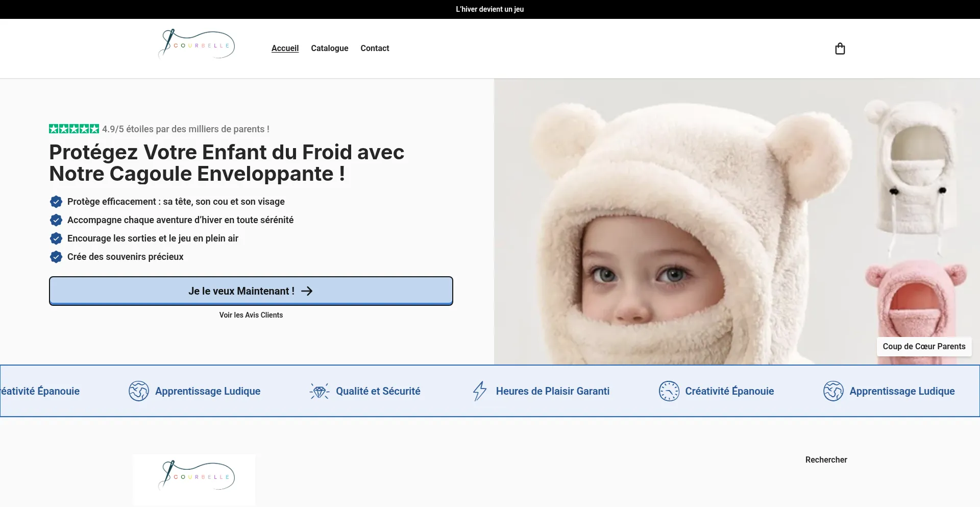Click the shield check icon beside "Protège efficacement"

[56, 202]
